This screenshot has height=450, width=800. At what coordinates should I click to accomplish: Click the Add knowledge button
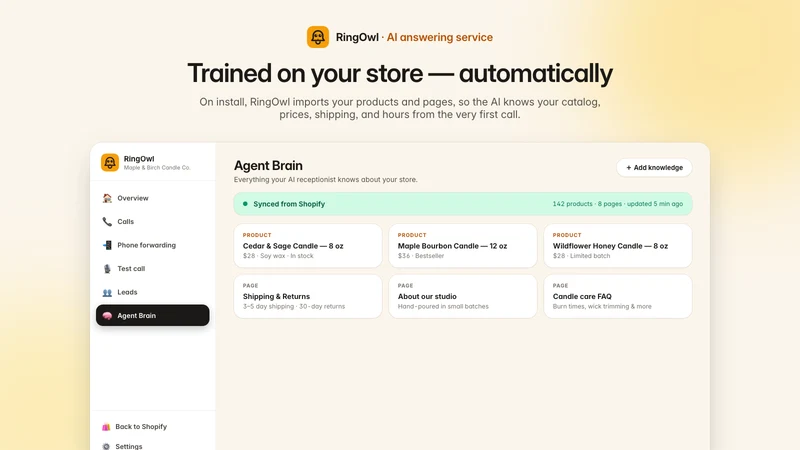click(654, 167)
